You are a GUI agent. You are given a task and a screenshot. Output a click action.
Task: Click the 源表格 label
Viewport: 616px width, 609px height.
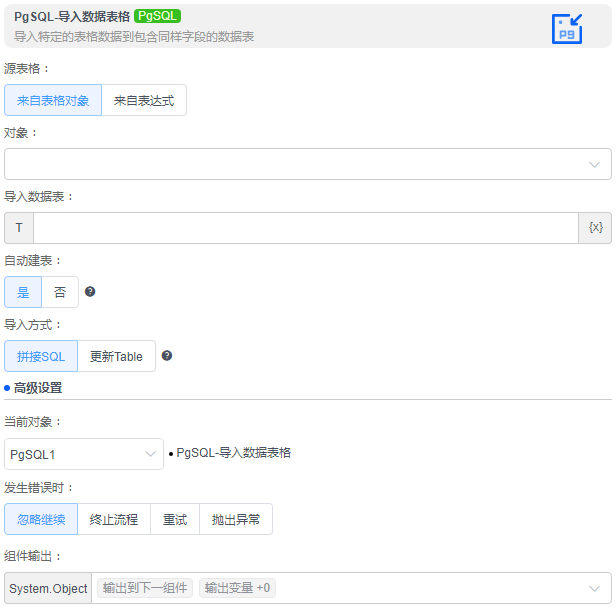[x=27, y=69]
